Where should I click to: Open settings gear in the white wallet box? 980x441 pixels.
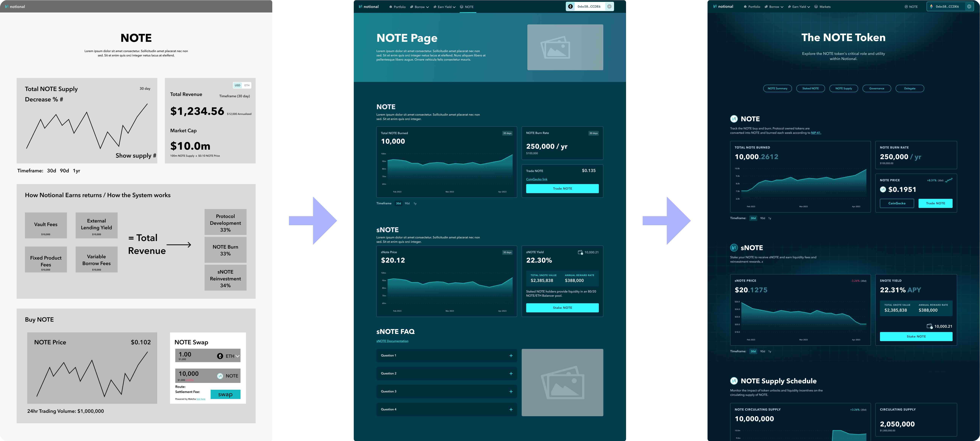[609, 6]
